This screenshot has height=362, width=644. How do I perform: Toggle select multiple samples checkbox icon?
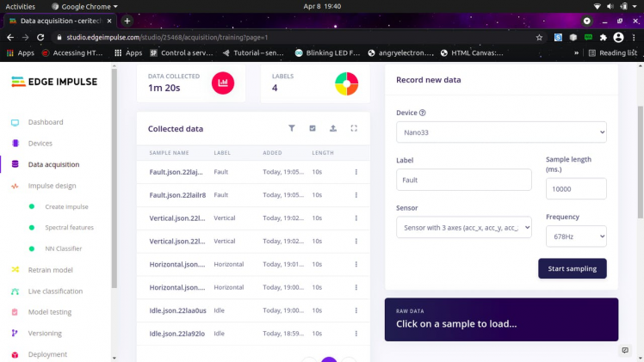(313, 128)
